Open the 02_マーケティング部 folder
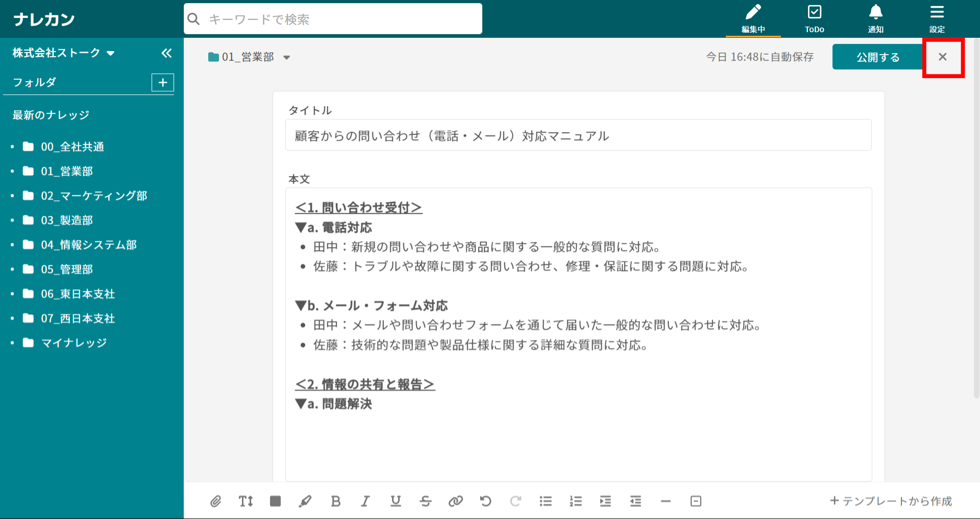 [x=94, y=196]
